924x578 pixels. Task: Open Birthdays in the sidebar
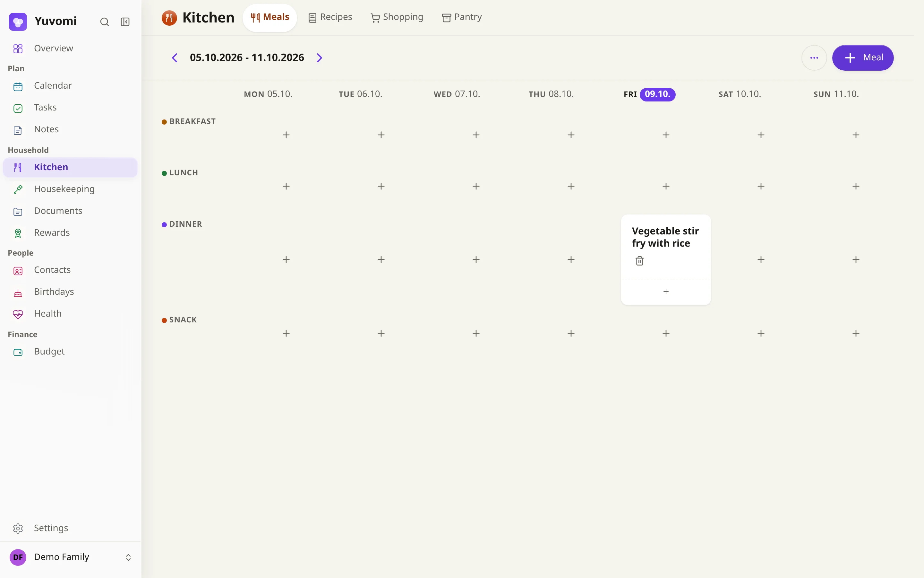[x=70, y=292]
